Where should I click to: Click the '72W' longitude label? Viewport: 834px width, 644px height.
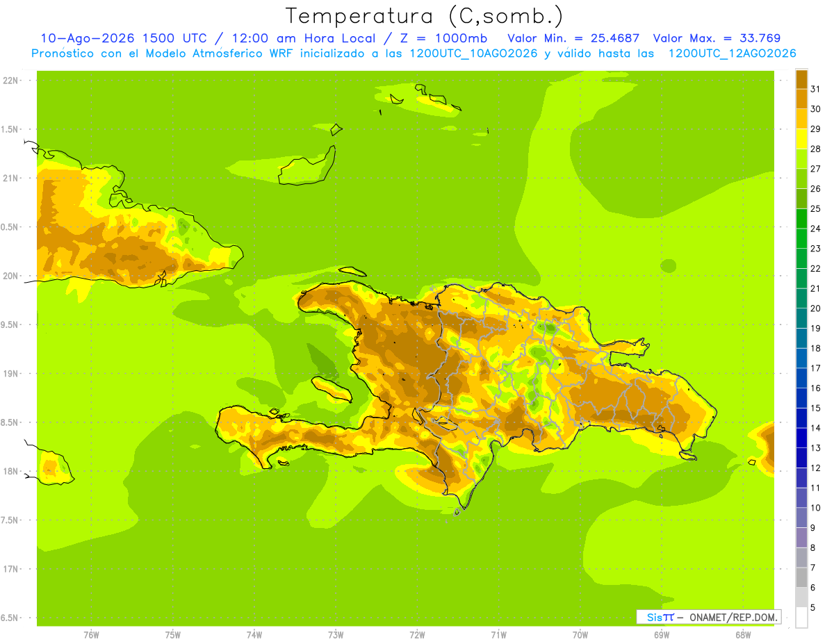(x=417, y=635)
